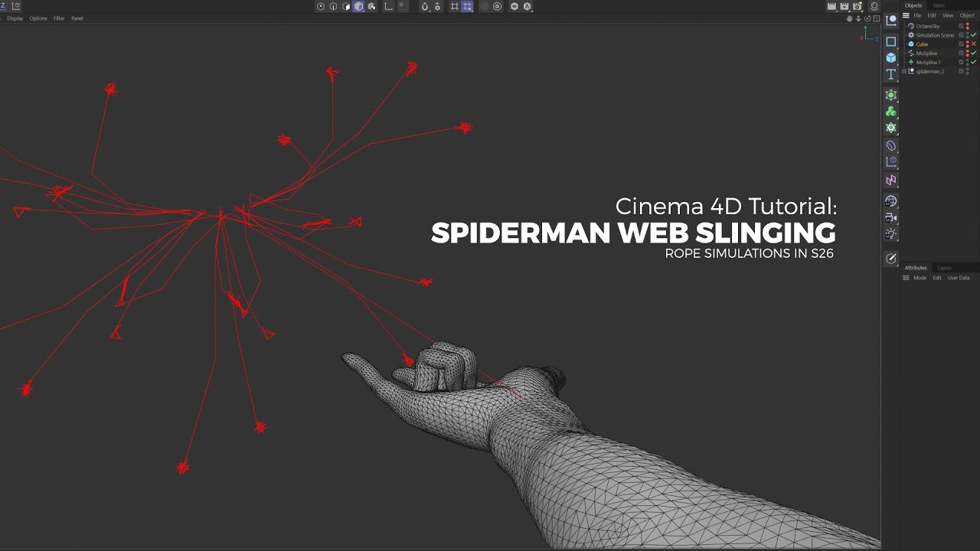Open the viewport Filter menu
Screen dimensions: 980x551
pyautogui.click(x=59, y=18)
